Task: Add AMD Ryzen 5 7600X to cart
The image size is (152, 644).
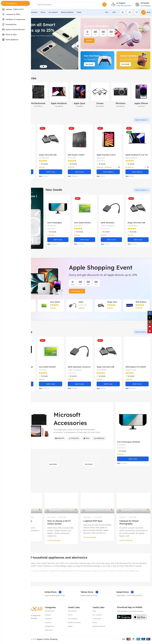Action: 79,172
